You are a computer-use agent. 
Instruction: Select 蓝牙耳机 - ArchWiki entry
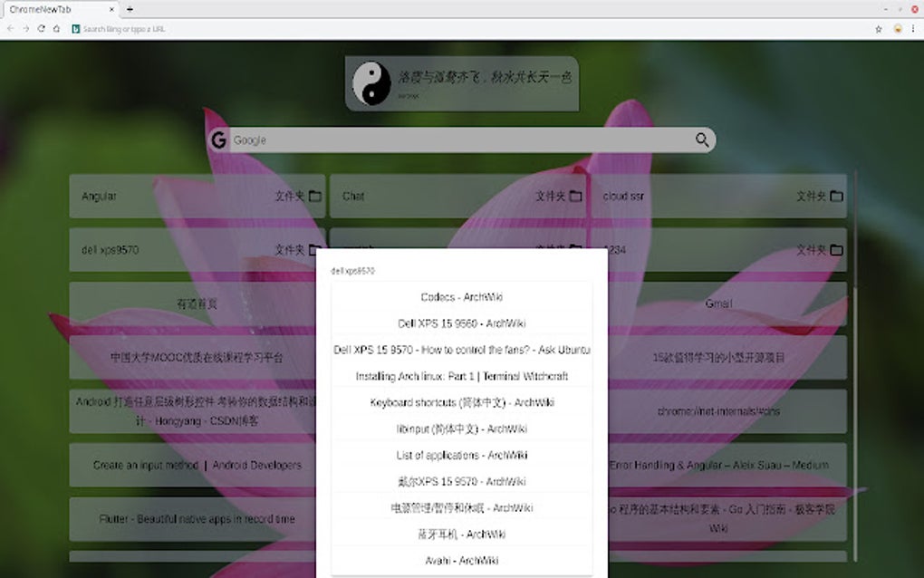(x=461, y=535)
